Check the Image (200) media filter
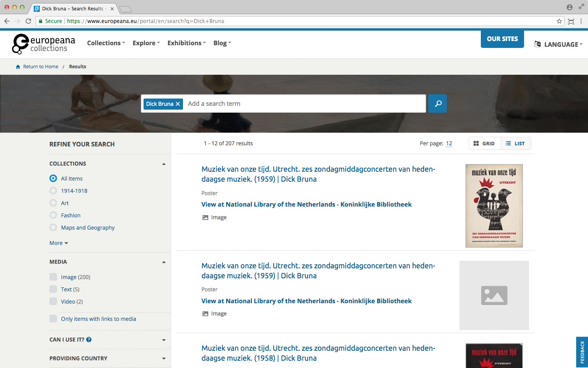The width and height of the screenshot is (588, 368). [x=53, y=277]
